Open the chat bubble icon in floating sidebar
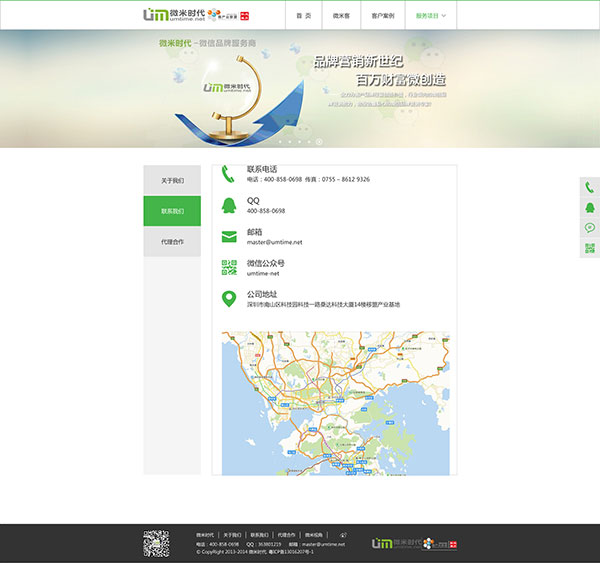600x563 pixels. (x=590, y=228)
